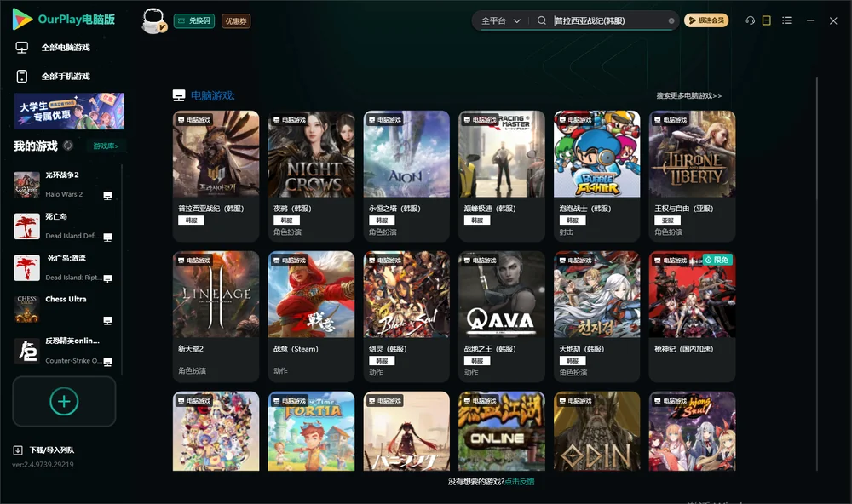Click the PC badge on Halo Wars 2 row
The width and height of the screenshot is (852, 504).
[x=107, y=196]
